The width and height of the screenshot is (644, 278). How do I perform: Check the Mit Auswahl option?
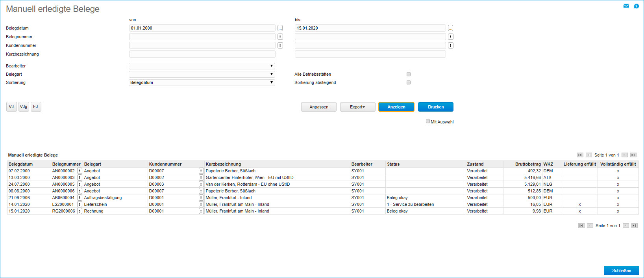point(427,121)
